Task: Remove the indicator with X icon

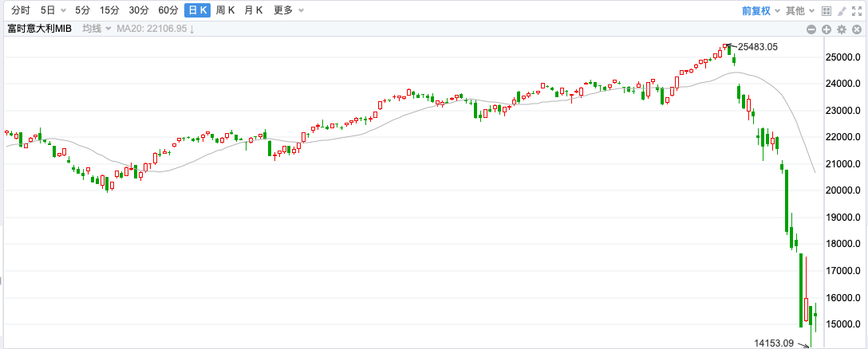Action: (858, 29)
